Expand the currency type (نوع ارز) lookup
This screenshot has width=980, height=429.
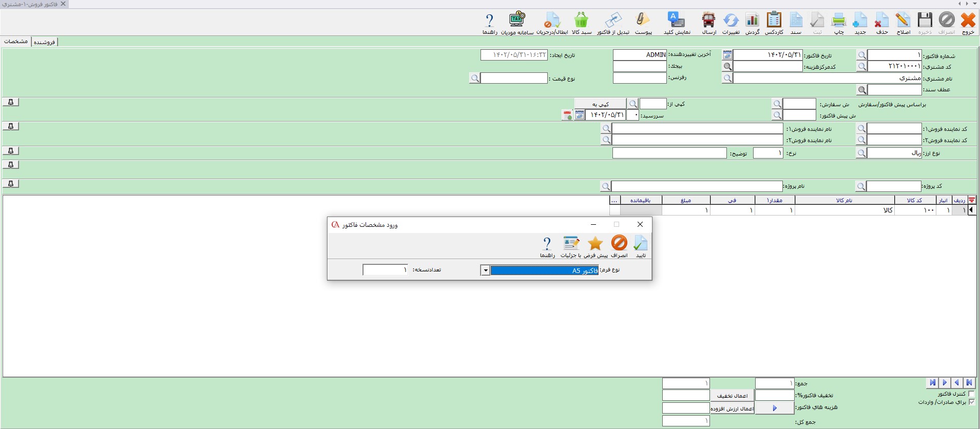(861, 153)
